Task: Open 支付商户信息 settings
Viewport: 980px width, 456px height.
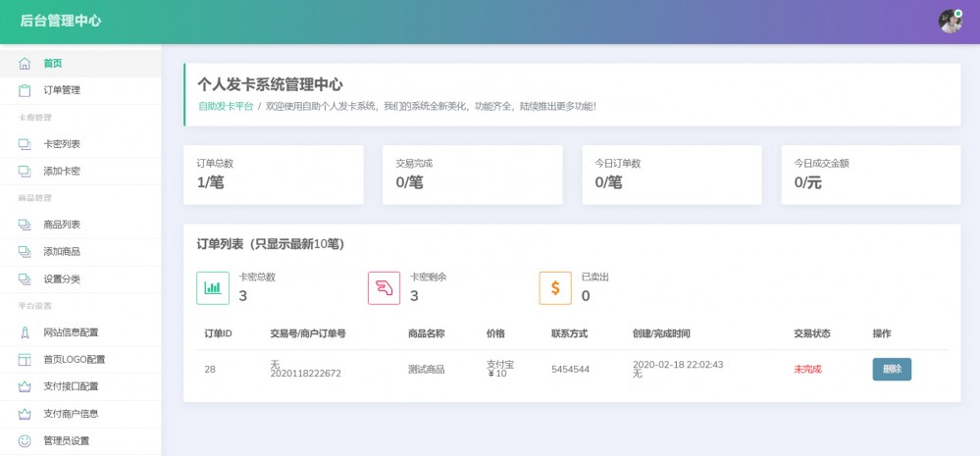Action: [x=80, y=414]
